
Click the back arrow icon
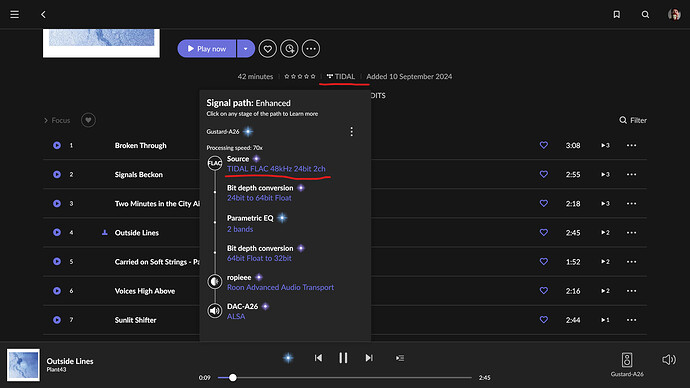point(43,15)
